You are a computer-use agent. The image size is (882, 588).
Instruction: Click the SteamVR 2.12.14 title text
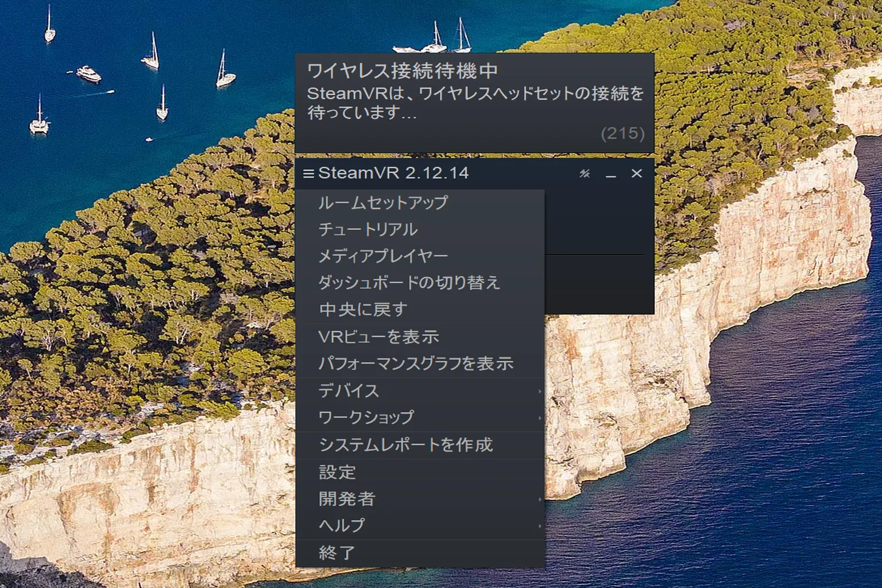[x=393, y=173]
